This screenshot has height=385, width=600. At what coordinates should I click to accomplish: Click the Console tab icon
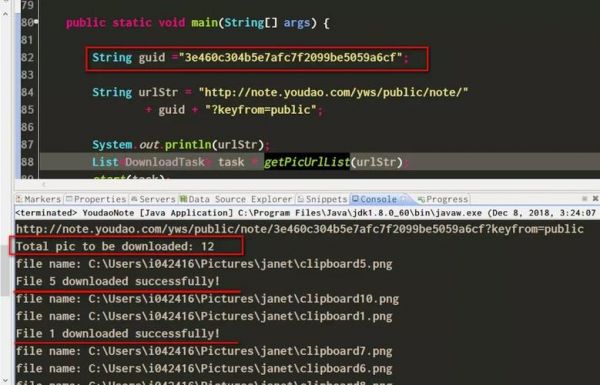(355, 199)
